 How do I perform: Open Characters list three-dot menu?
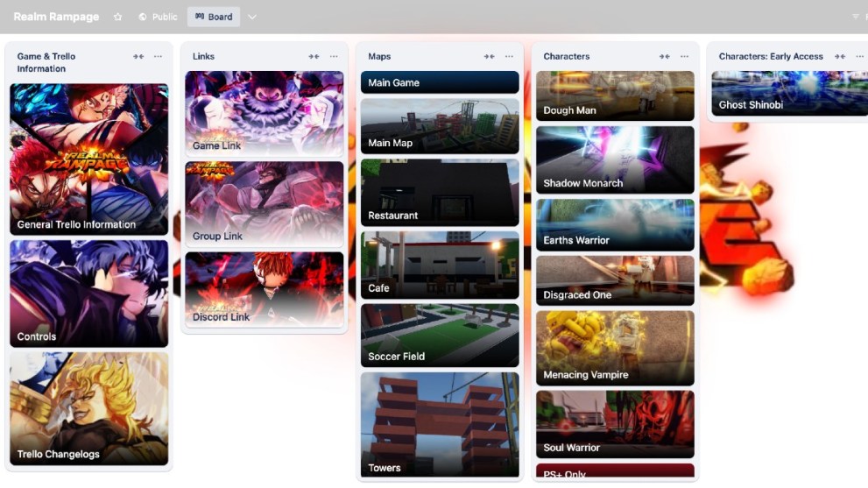(x=685, y=57)
